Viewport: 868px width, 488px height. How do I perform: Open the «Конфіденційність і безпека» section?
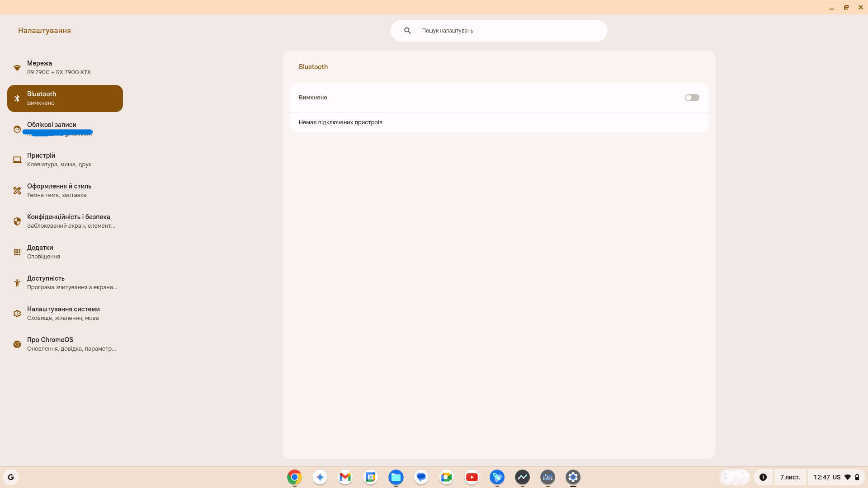(65, 221)
